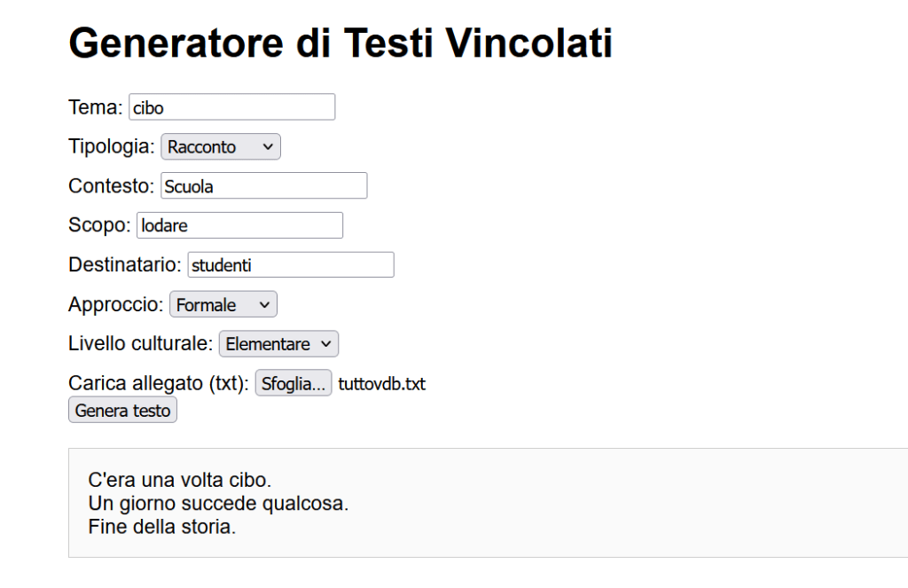Viewport: 908px width, 588px height.
Task: Click the Destinatario label text
Action: tap(125, 264)
